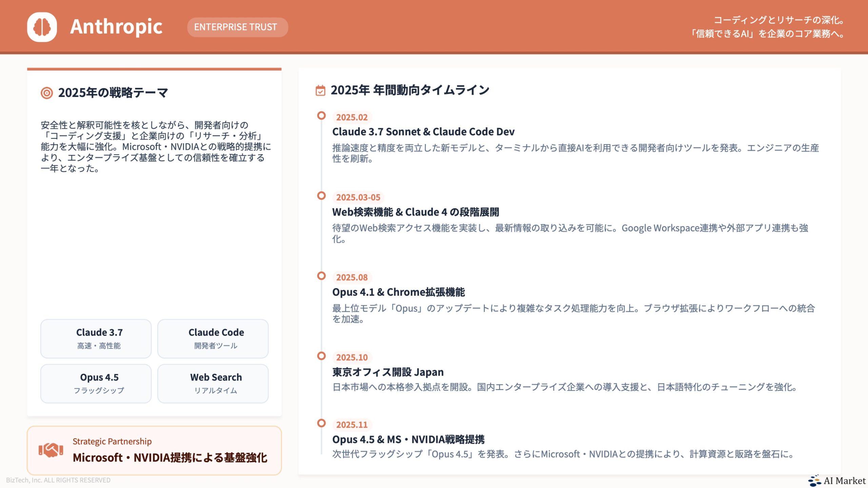Open the Claude Code 開発者ツール card
The height and width of the screenshot is (488, 868).
coord(213,338)
